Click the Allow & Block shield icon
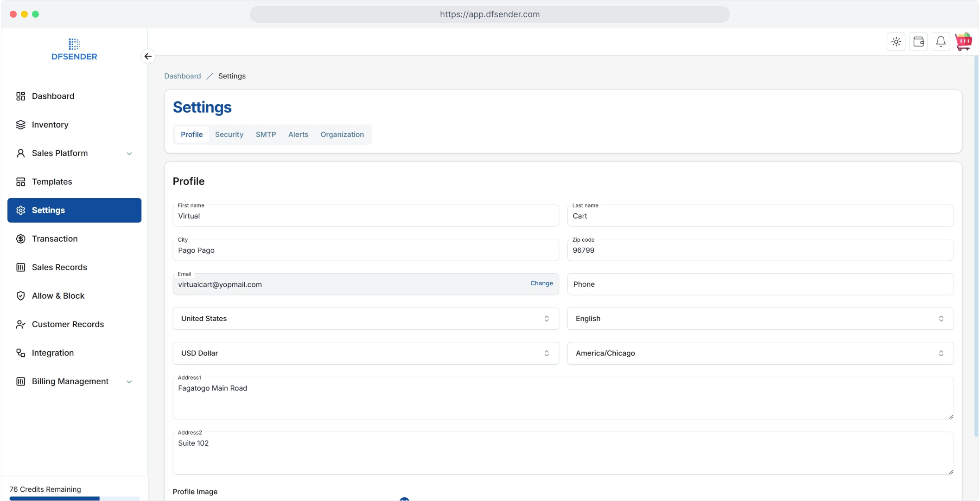The image size is (980, 501). [x=20, y=296]
